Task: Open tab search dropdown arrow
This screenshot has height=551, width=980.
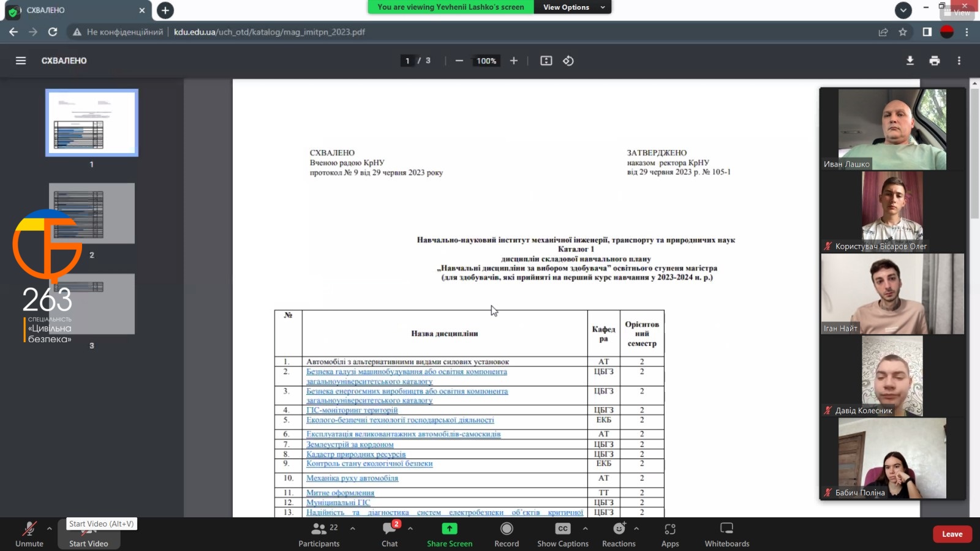Action: click(903, 10)
